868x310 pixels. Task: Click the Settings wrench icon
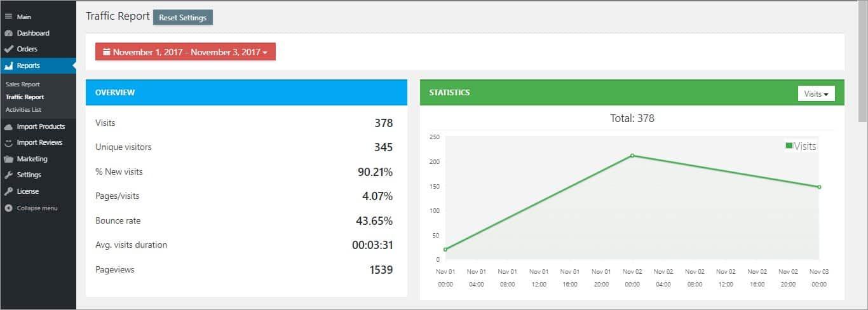(9, 175)
